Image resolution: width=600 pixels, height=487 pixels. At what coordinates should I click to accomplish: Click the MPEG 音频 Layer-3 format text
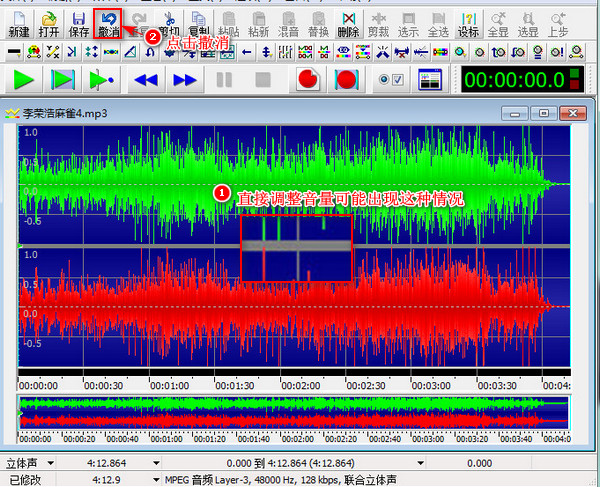[280, 480]
